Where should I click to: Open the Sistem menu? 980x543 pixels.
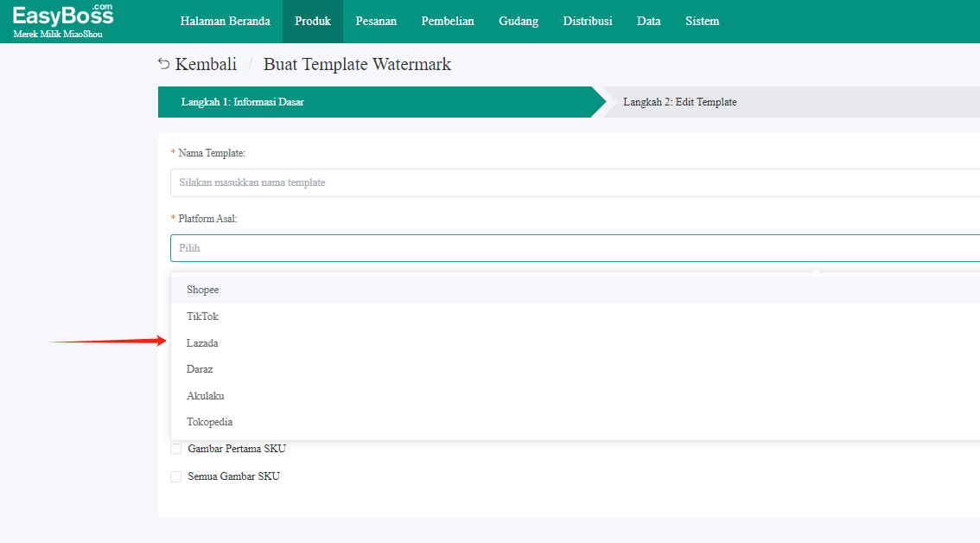point(702,22)
